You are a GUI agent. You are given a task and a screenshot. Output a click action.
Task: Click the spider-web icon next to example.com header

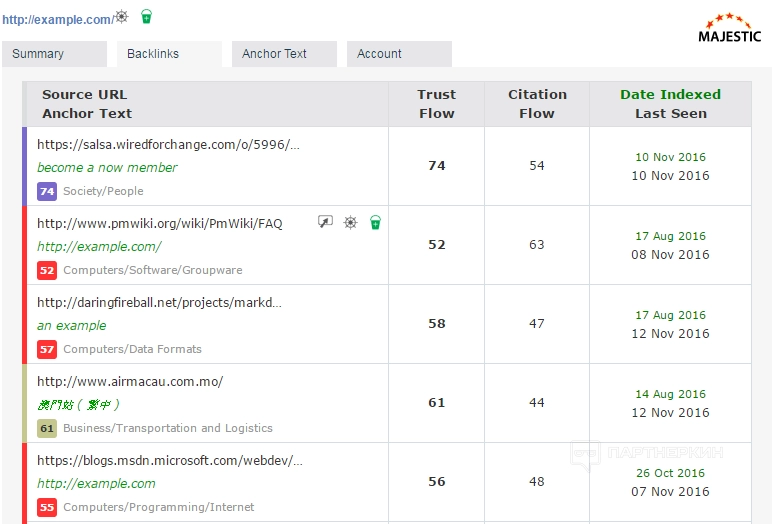click(122, 17)
